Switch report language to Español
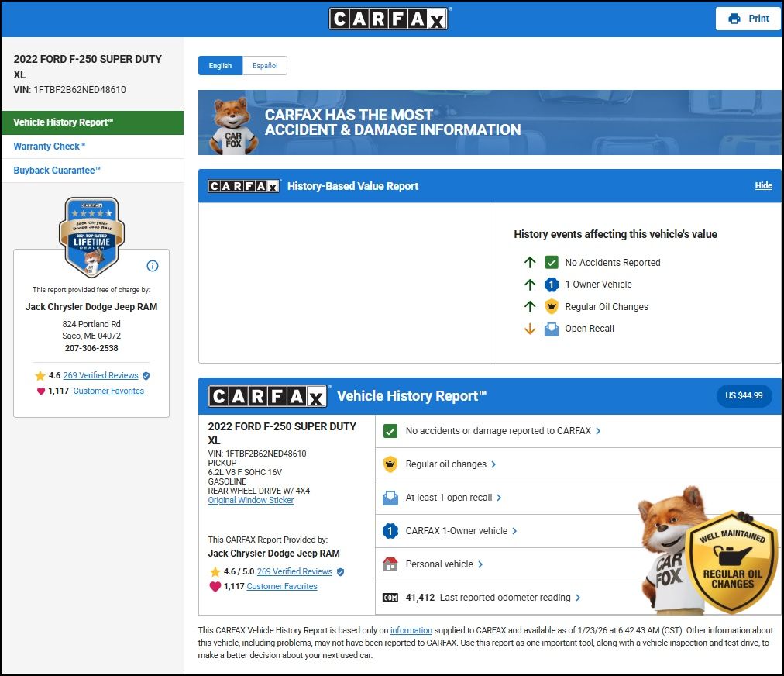This screenshot has width=784, height=676. [x=265, y=66]
